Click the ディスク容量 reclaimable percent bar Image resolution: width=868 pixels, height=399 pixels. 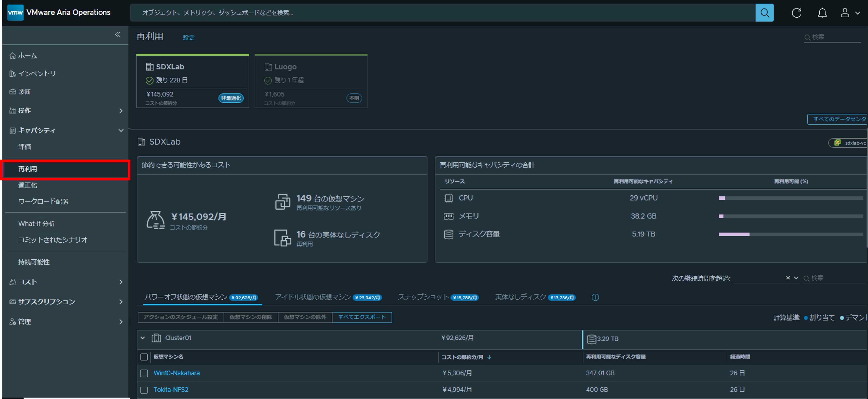tap(790, 234)
